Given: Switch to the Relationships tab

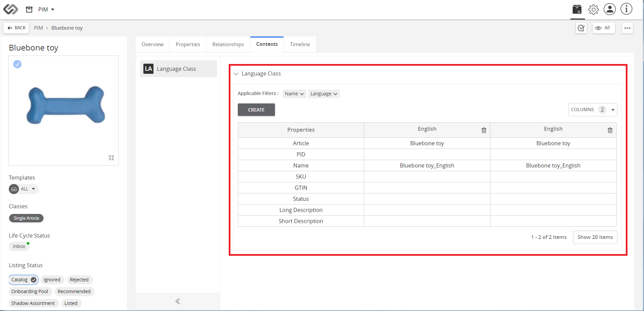Looking at the screenshot, I should [228, 44].
